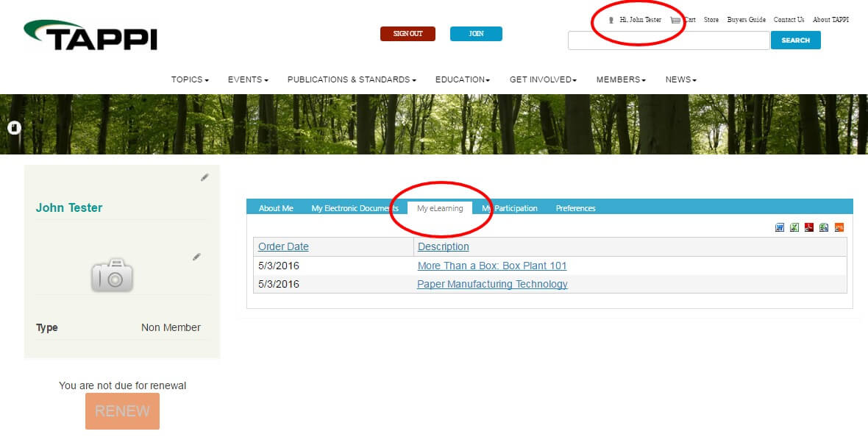Edit the profile photo with pencil icon

196,257
